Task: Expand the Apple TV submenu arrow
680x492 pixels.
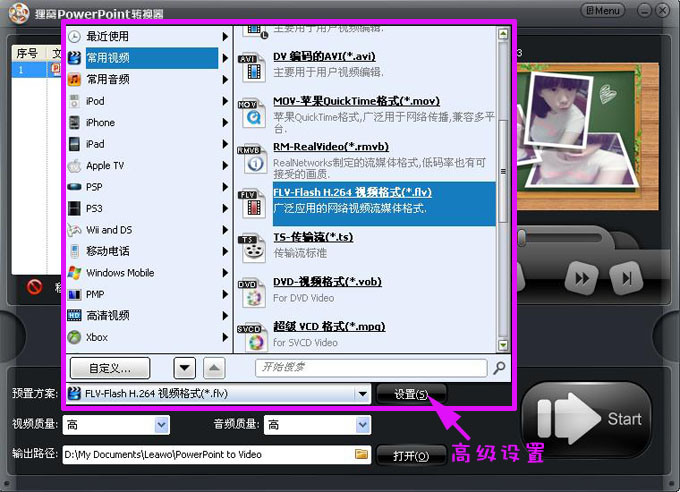Action: pos(225,166)
